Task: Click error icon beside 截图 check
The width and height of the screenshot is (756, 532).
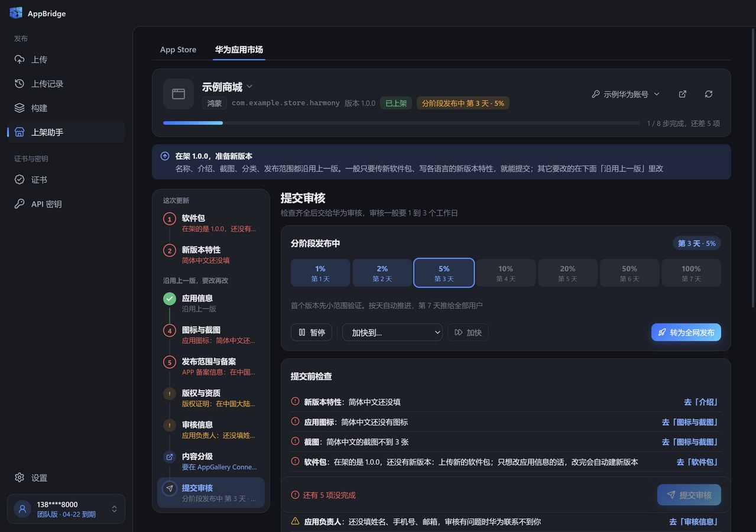Action: pos(295,442)
